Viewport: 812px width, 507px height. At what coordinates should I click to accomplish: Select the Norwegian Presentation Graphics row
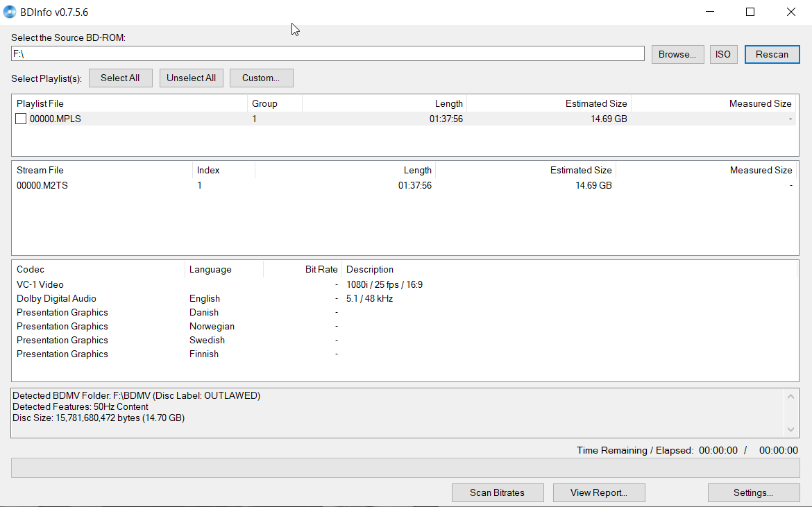(x=405, y=327)
